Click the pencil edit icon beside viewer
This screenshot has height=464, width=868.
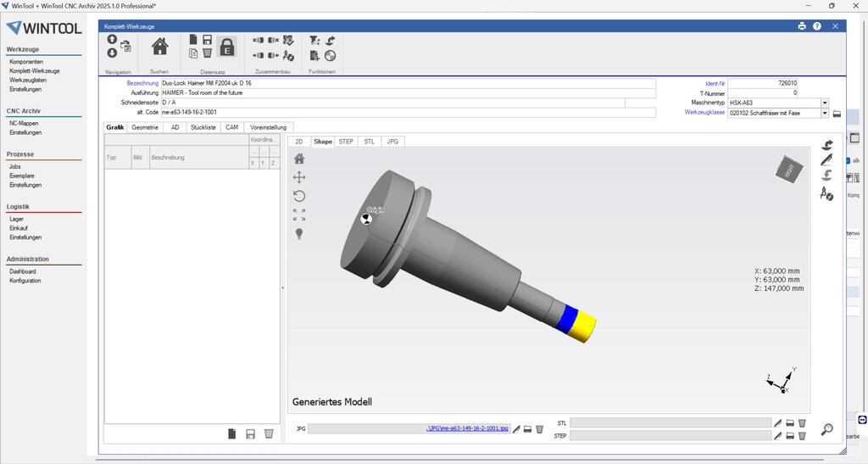point(826,160)
